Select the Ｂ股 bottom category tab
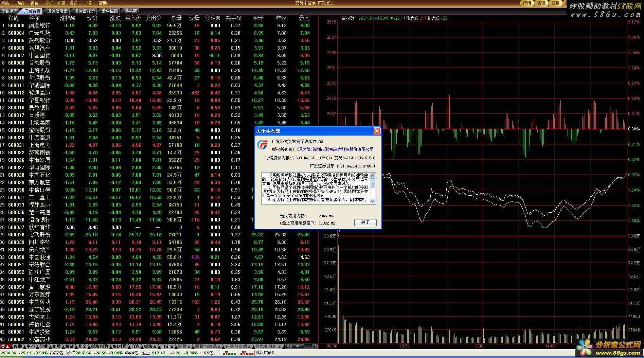 (56, 346)
